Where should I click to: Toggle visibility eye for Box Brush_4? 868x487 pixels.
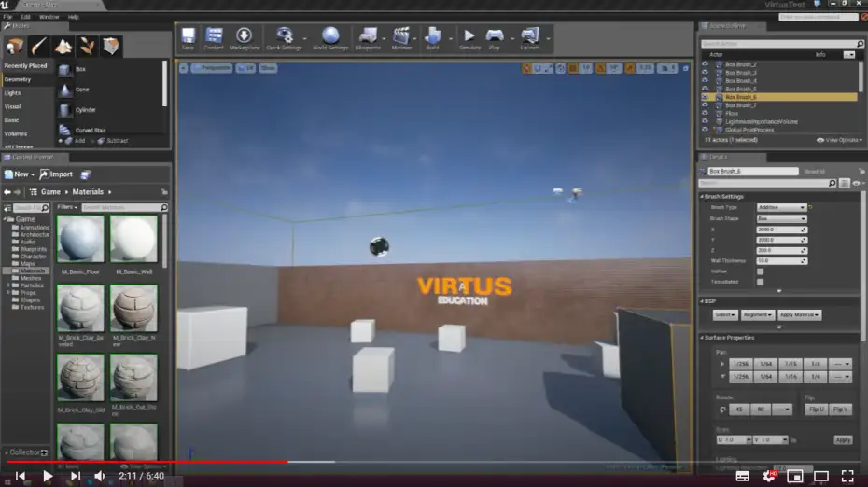(x=705, y=81)
